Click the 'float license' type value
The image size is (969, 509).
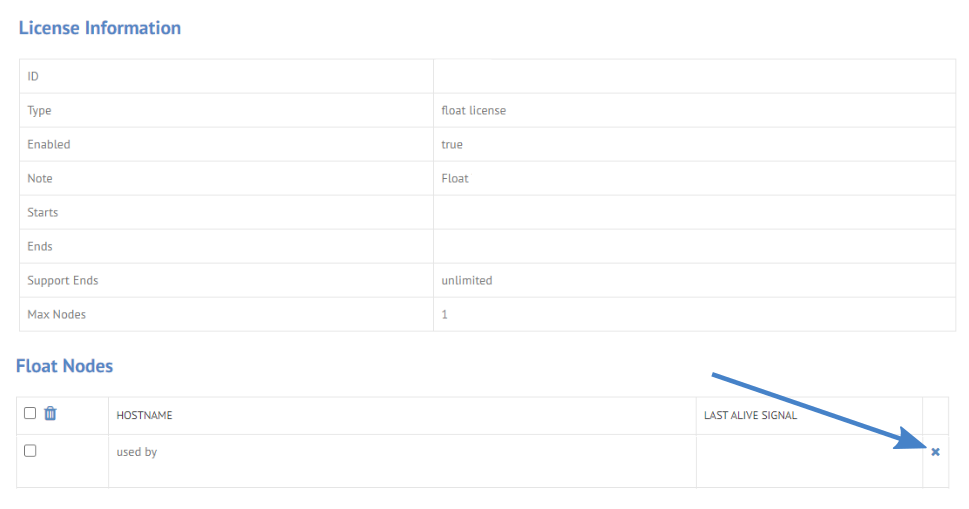coord(473,110)
